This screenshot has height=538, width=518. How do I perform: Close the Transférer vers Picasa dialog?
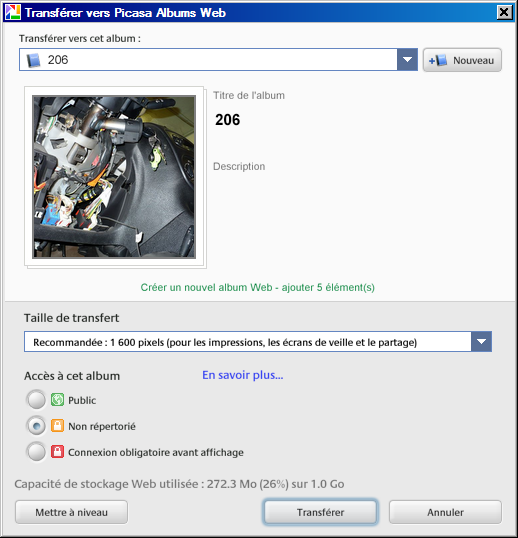pos(504,12)
